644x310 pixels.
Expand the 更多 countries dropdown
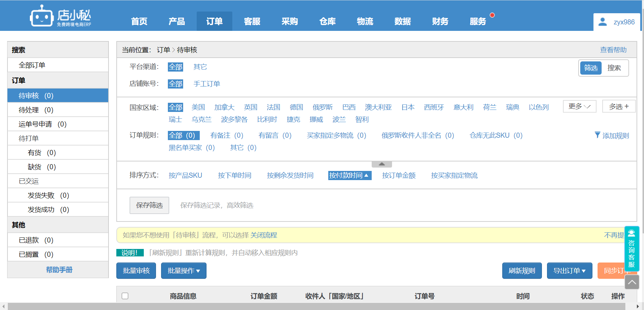pyautogui.click(x=580, y=106)
